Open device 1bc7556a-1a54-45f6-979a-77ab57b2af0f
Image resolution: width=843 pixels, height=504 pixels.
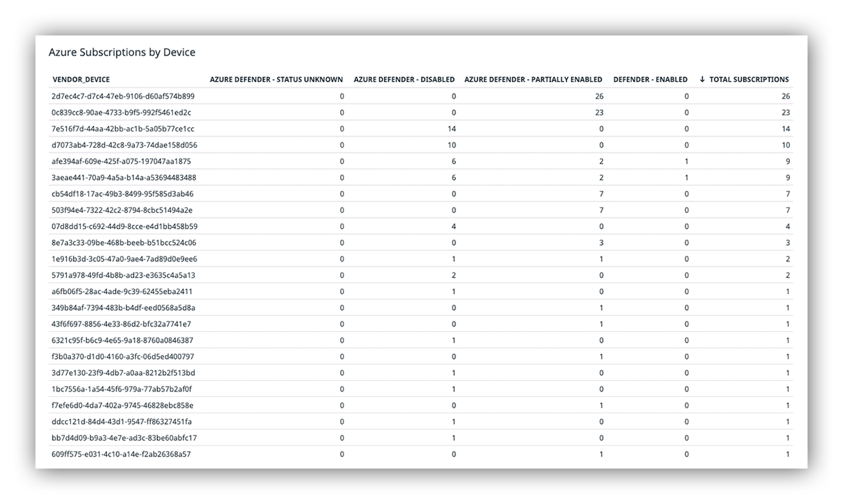(x=122, y=389)
